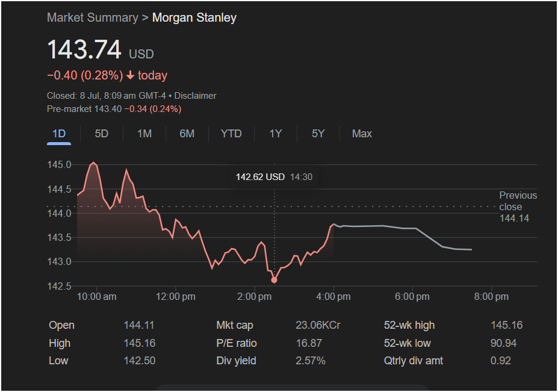Open the Disclaimer link
Viewport: 558px width, 392px height.
tap(195, 96)
